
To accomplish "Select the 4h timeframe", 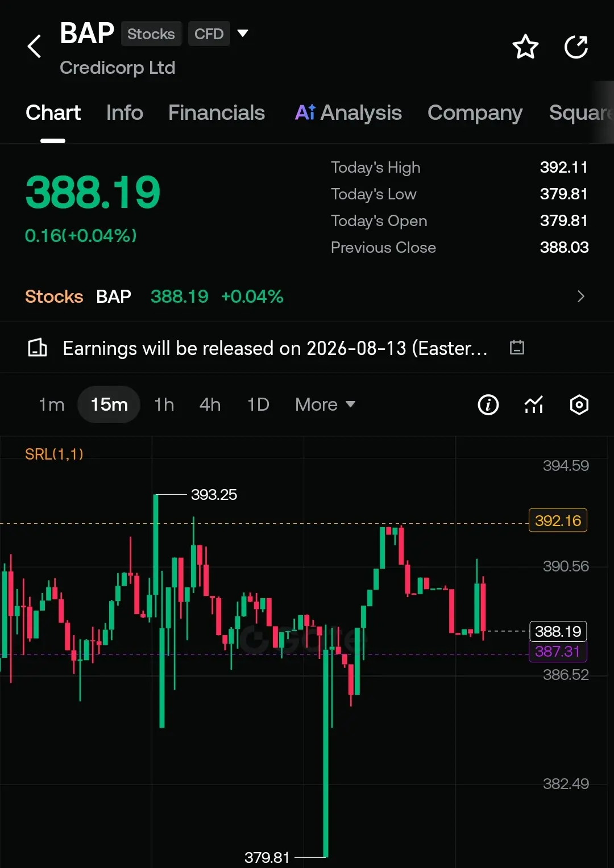I will (x=210, y=404).
